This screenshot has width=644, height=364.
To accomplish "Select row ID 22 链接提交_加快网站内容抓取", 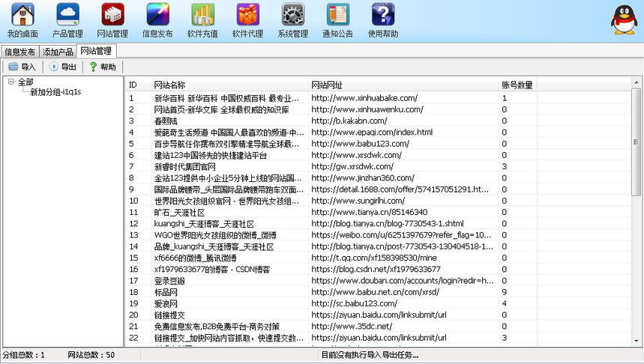I will [379, 338].
